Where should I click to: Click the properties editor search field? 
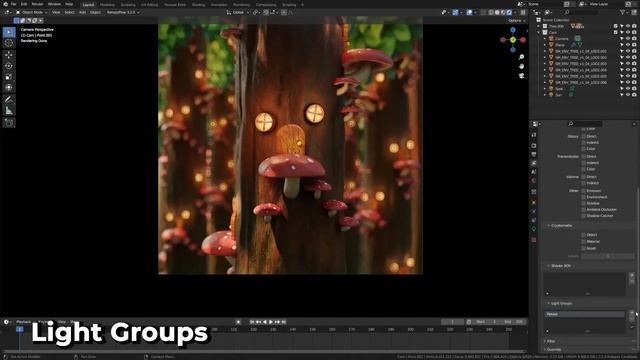(x=584, y=124)
